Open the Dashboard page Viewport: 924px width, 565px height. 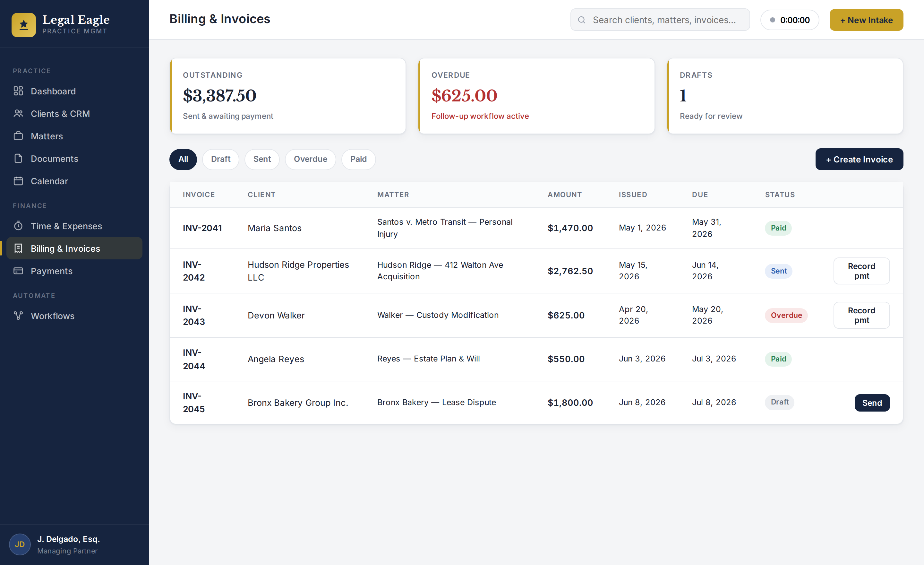point(74,91)
